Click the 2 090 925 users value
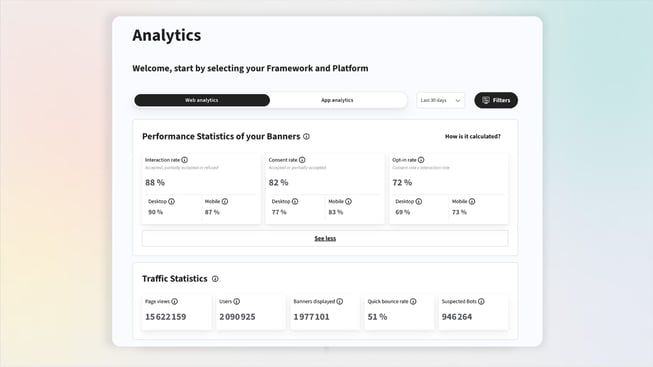The image size is (653, 367). 237,317
